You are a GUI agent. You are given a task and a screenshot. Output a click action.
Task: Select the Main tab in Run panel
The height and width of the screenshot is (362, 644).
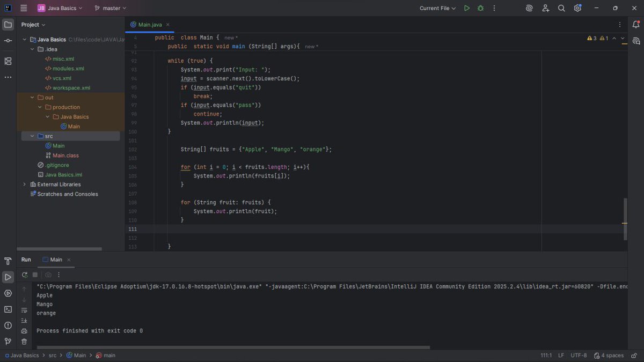(x=53, y=260)
